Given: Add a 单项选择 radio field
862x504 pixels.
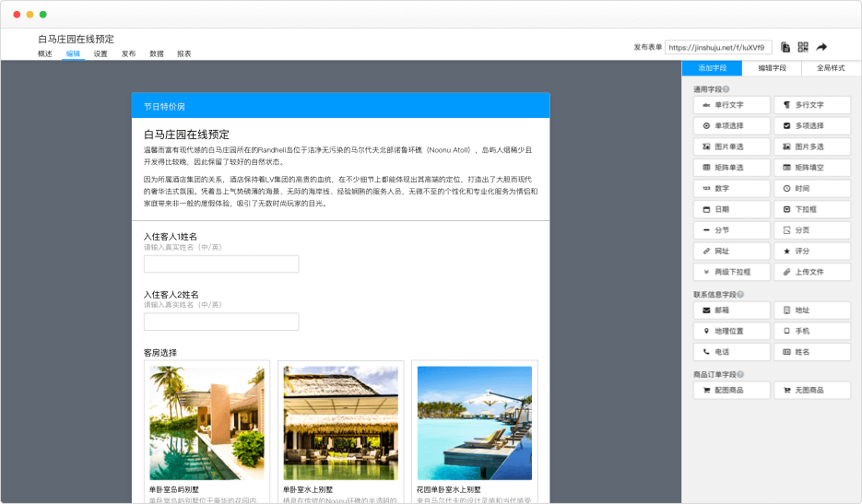Looking at the screenshot, I should point(732,125).
